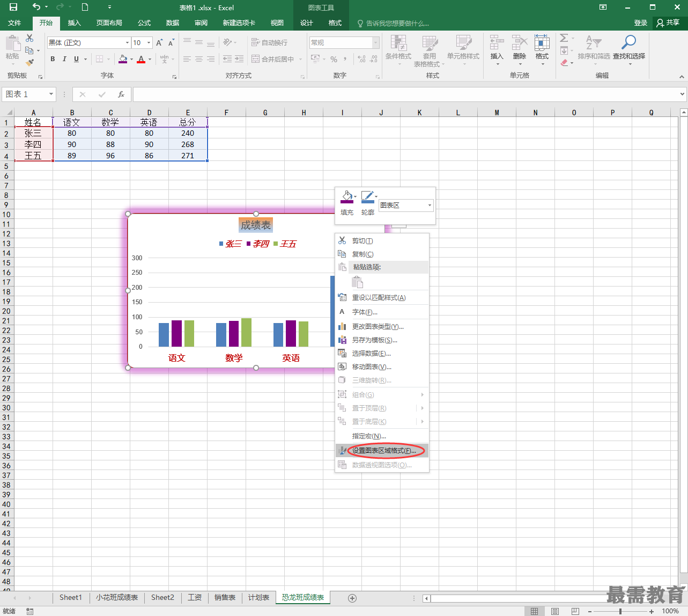Select Cut (剪切) in context menu
This screenshot has width=688, height=616.
pos(382,241)
